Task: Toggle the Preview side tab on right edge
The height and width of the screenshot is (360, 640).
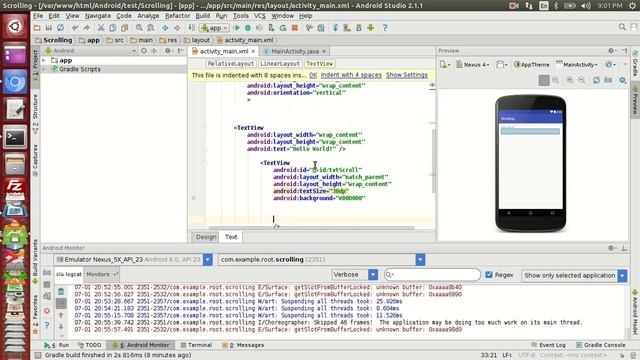Action: pos(635,100)
